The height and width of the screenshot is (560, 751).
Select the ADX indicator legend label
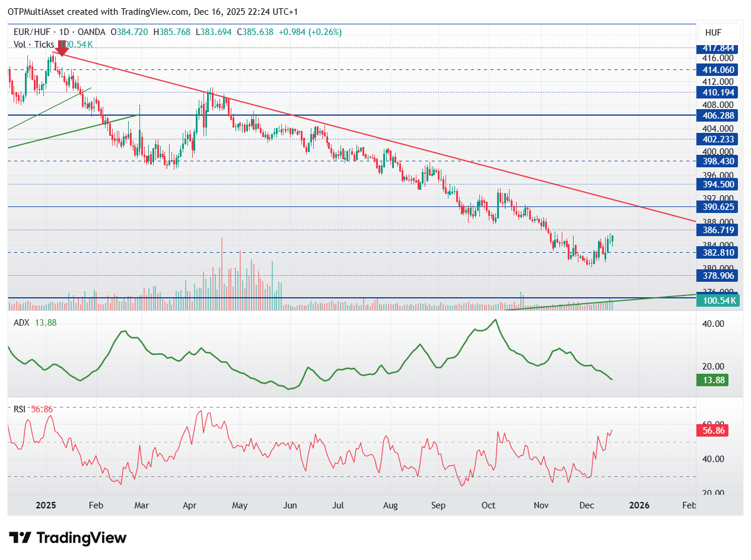pos(21,322)
